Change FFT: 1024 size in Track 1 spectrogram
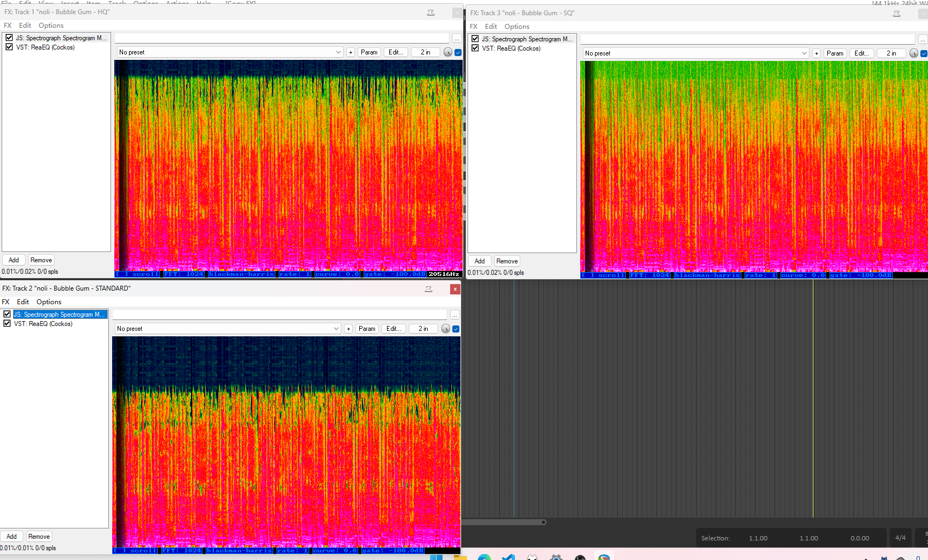 tap(183, 274)
